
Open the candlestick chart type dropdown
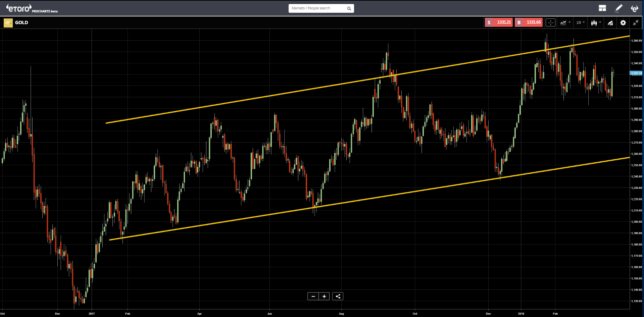click(596, 22)
